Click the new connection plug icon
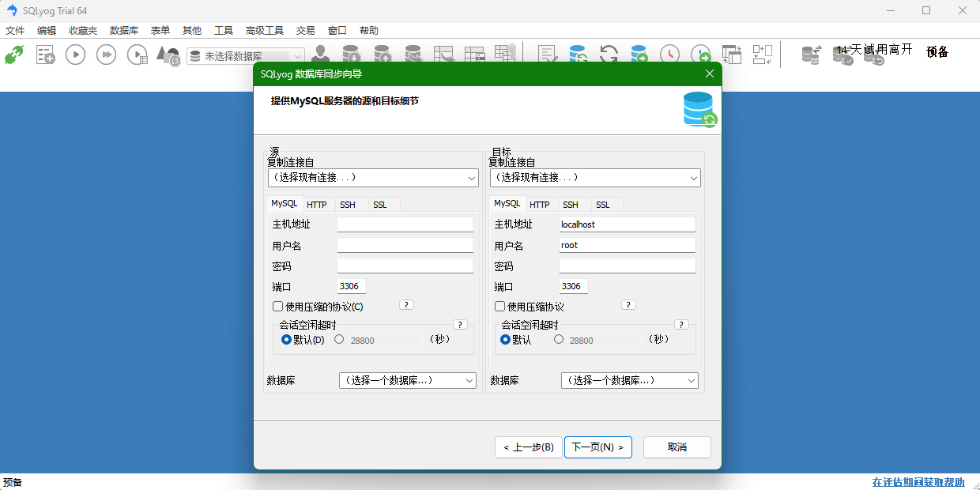 click(14, 55)
